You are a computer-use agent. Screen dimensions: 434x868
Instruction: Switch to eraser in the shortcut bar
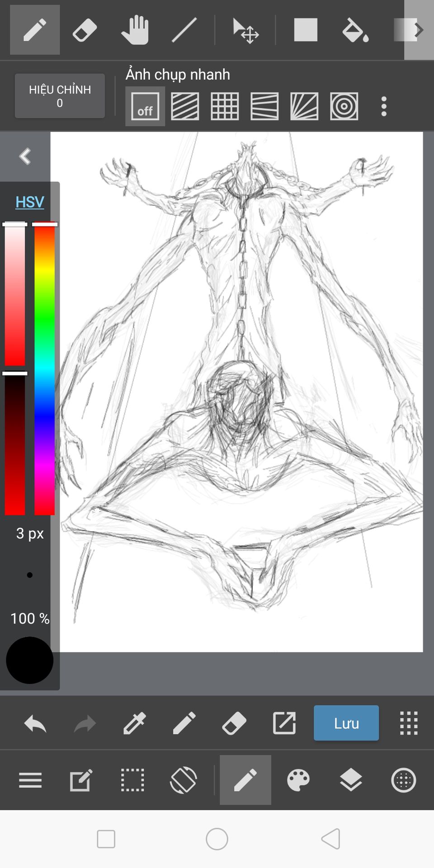click(234, 723)
